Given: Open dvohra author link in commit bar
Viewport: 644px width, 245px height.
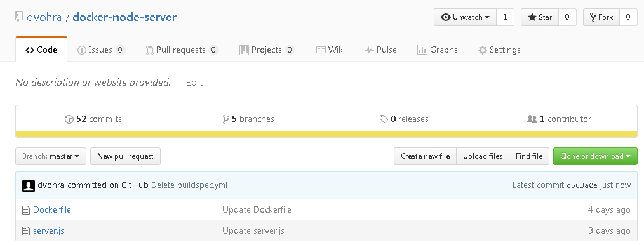Looking at the screenshot, I should tap(51, 185).
